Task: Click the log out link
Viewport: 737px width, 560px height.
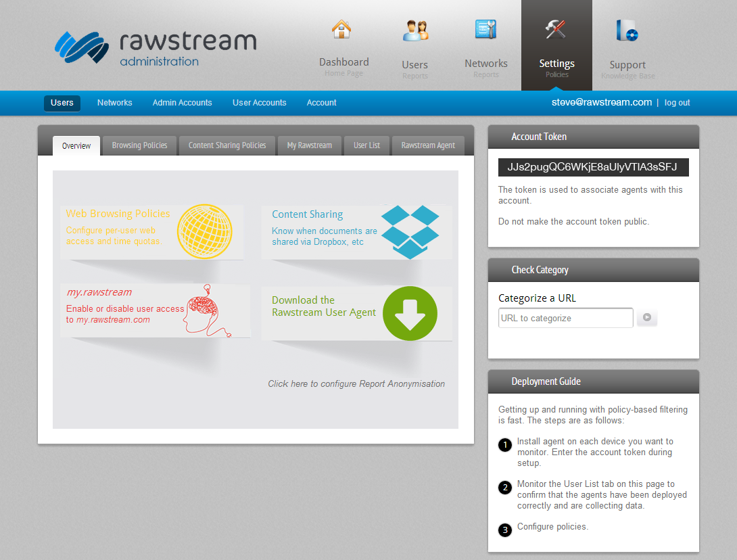Action: pos(677,103)
